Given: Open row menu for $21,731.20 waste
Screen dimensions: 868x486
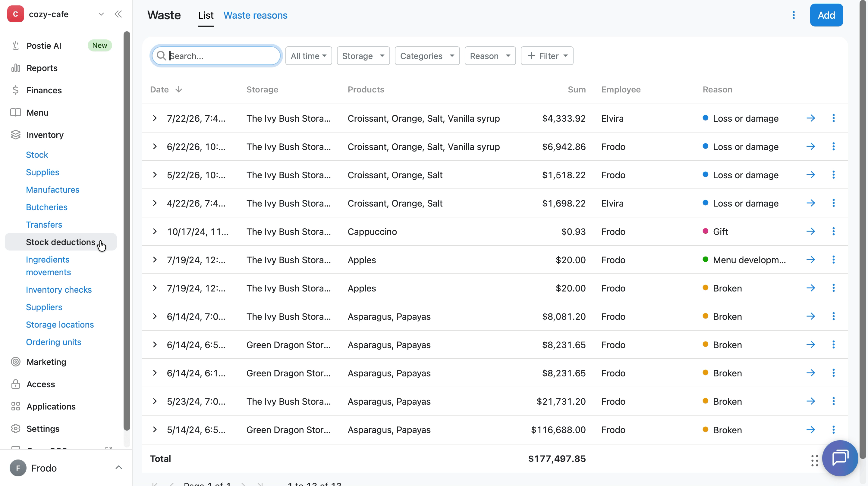Looking at the screenshot, I should (833, 401).
